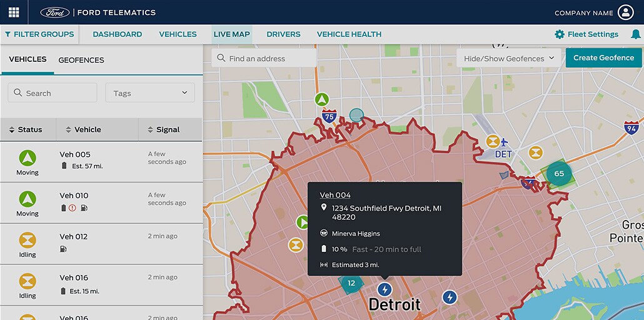Open Hide/Show Geofences dropdown
644x320 pixels.
point(509,58)
